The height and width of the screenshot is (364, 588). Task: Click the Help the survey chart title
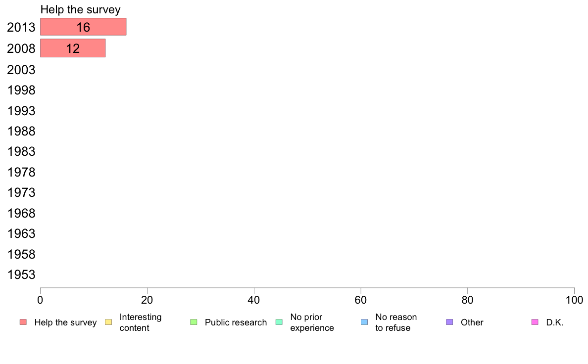pos(80,9)
